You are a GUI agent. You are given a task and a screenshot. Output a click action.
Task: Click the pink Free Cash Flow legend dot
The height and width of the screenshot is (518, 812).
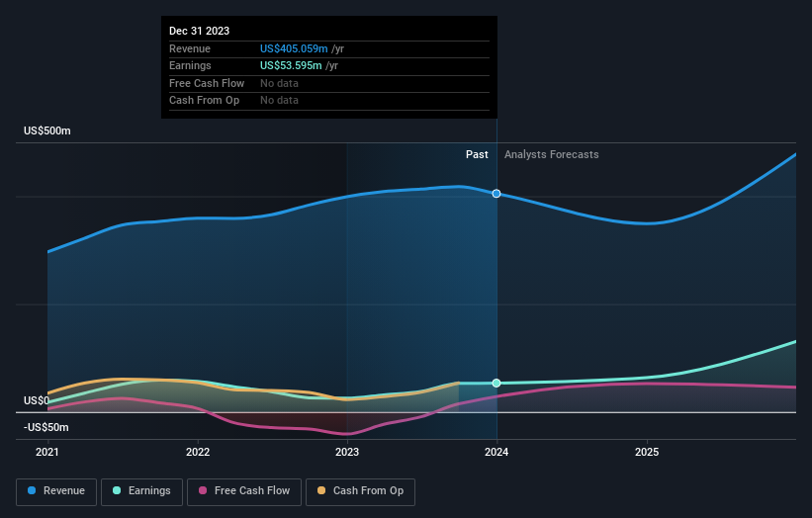click(203, 490)
